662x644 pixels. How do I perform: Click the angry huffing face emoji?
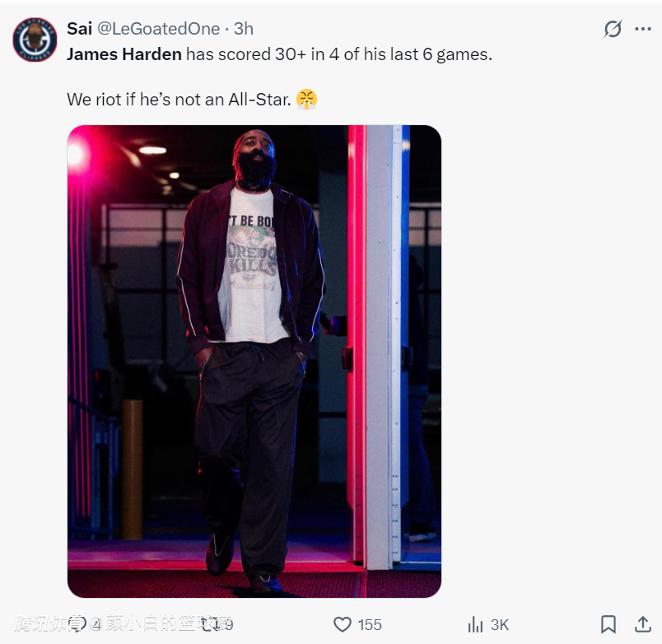pyautogui.click(x=307, y=100)
